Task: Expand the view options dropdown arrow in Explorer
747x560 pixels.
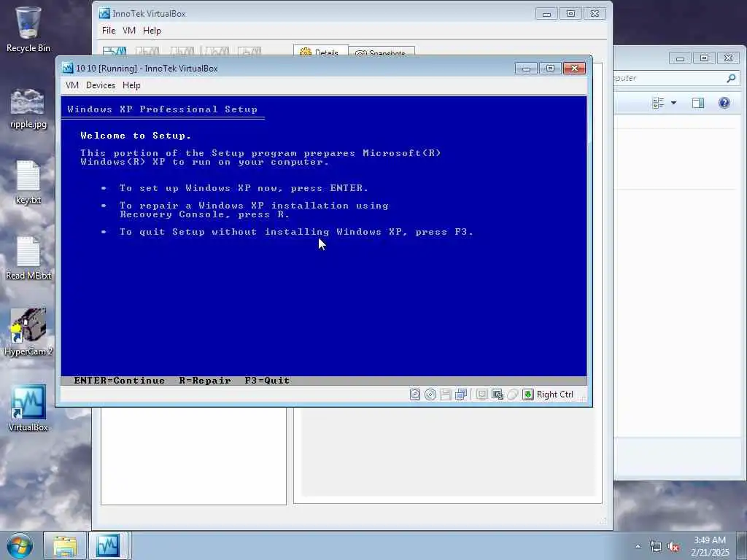Action: click(x=673, y=103)
